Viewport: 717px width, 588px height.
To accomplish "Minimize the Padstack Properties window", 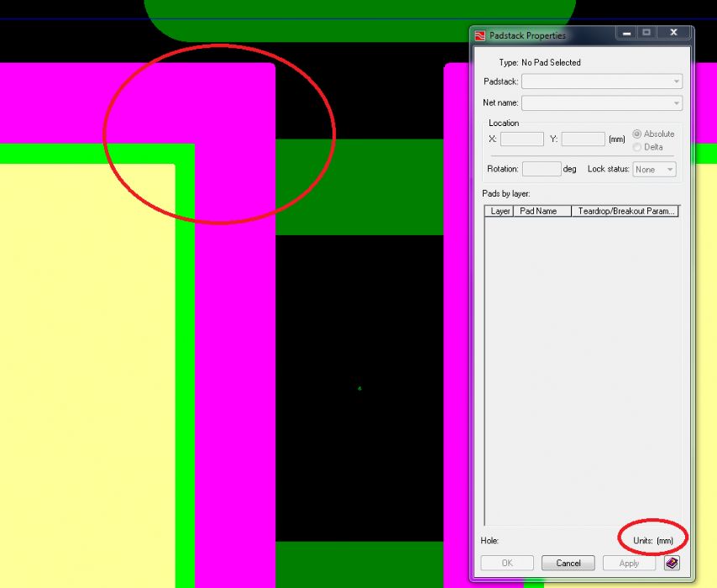I will coord(626,33).
